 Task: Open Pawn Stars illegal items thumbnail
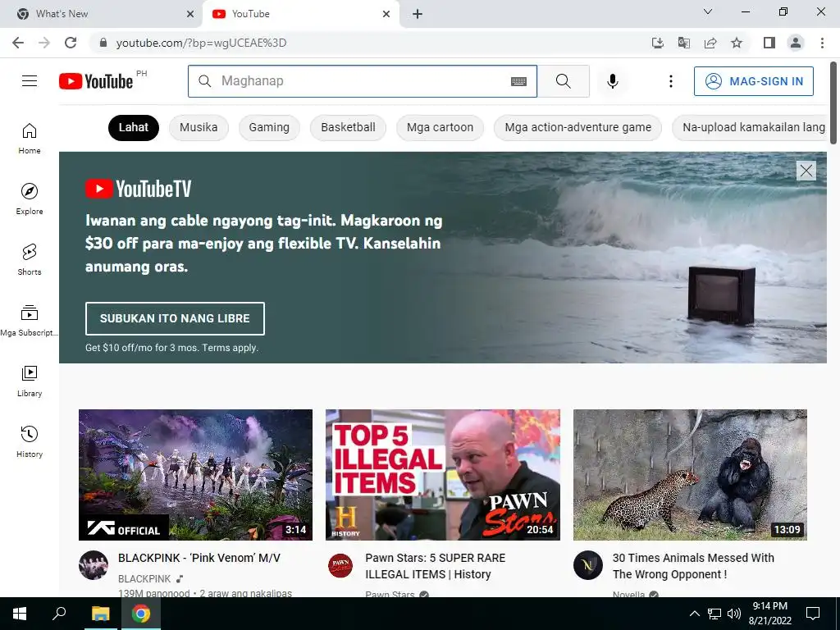pyautogui.click(x=442, y=475)
